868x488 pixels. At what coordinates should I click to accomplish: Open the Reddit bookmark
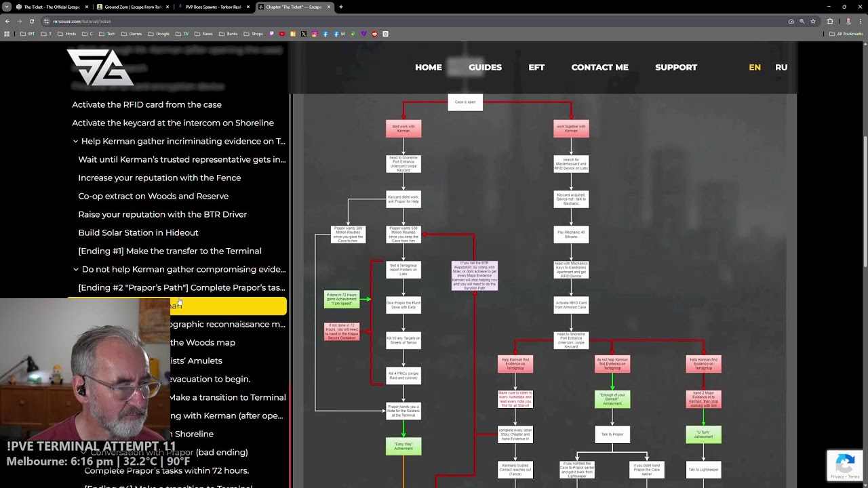[374, 34]
